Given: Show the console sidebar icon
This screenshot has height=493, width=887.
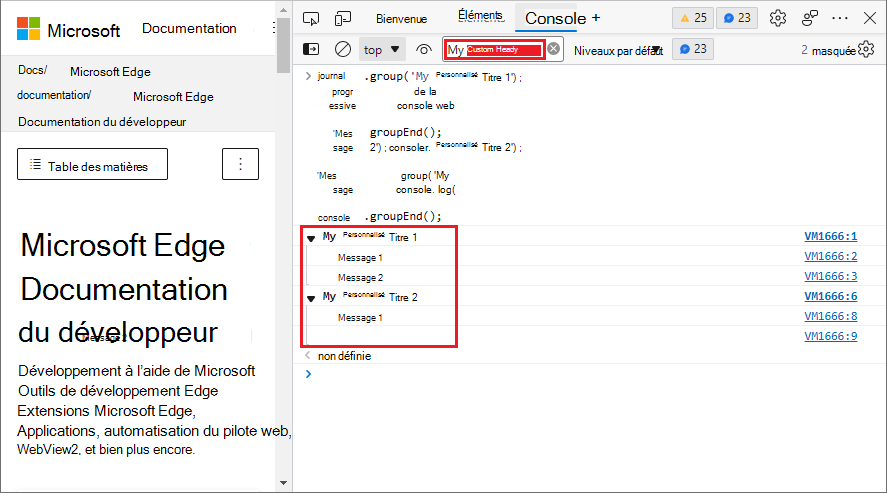Looking at the screenshot, I should pyautogui.click(x=311, y=49).
